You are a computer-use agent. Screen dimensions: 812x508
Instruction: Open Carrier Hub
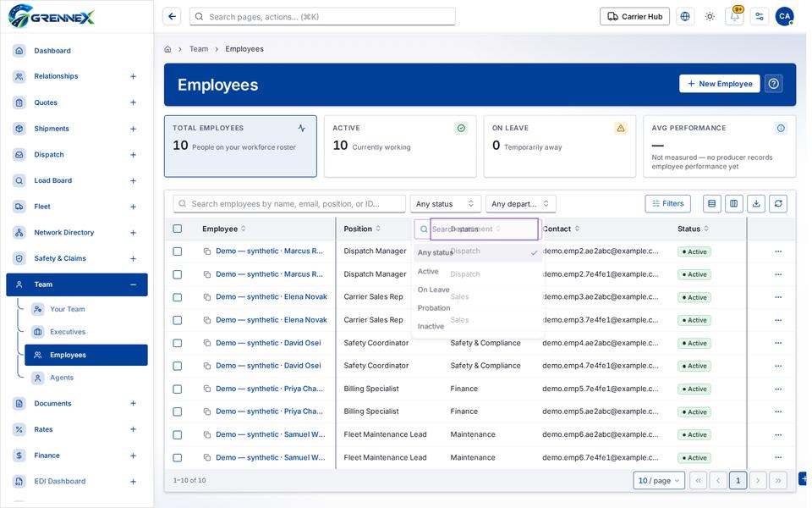[x=634, y=17]
